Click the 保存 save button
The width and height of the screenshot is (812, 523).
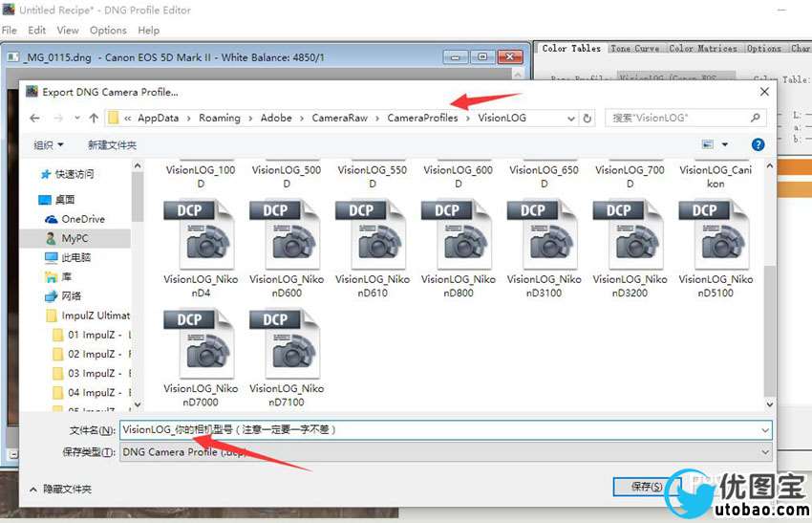pos(647,487)
